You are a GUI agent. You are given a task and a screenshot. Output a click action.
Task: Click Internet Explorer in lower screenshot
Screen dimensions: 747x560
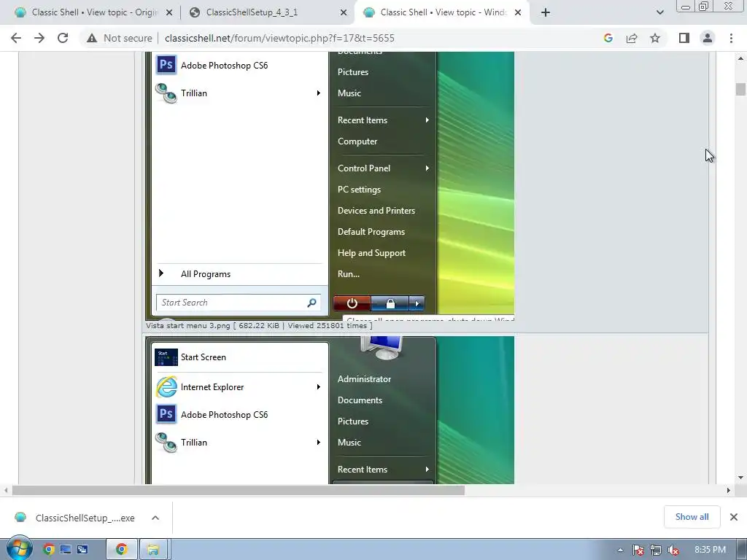point(212,387)
